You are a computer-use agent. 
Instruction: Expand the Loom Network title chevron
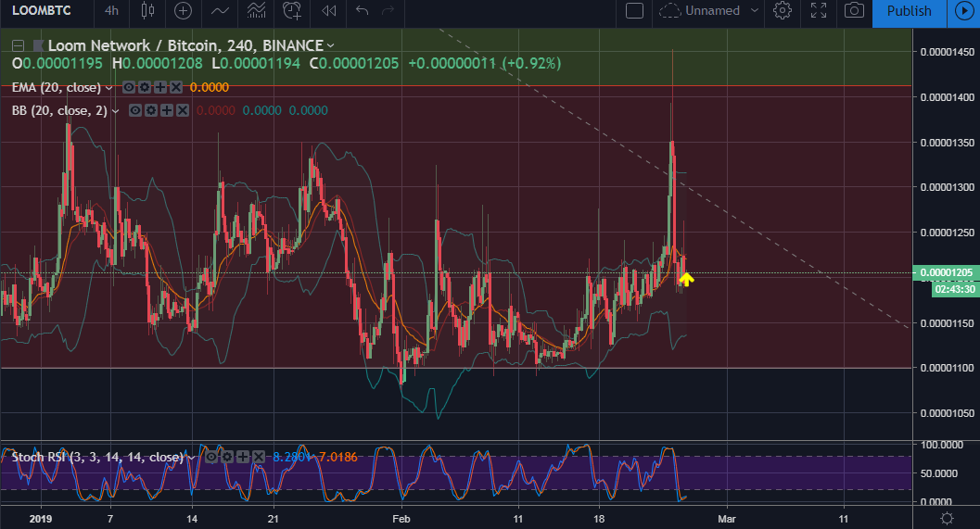coord(331,45)
